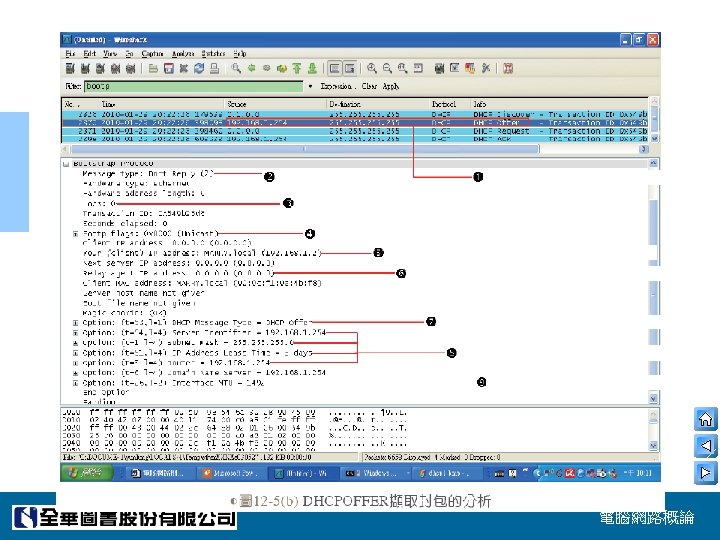The width and height of the screenshot is (720, 540).
Task: Zoom in on packet text
Action: (x=372, y=68)
